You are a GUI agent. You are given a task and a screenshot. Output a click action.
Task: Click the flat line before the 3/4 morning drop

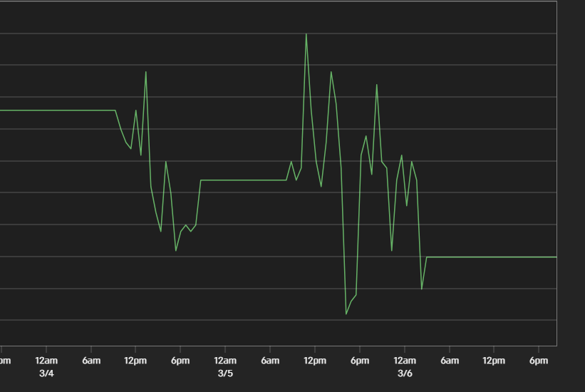(x=57, y=110)
